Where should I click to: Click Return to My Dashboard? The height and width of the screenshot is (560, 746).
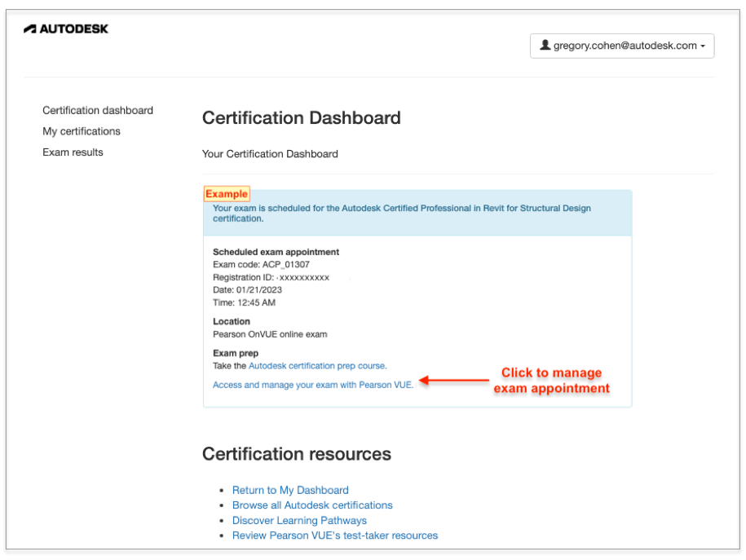[x=290, y=490]
